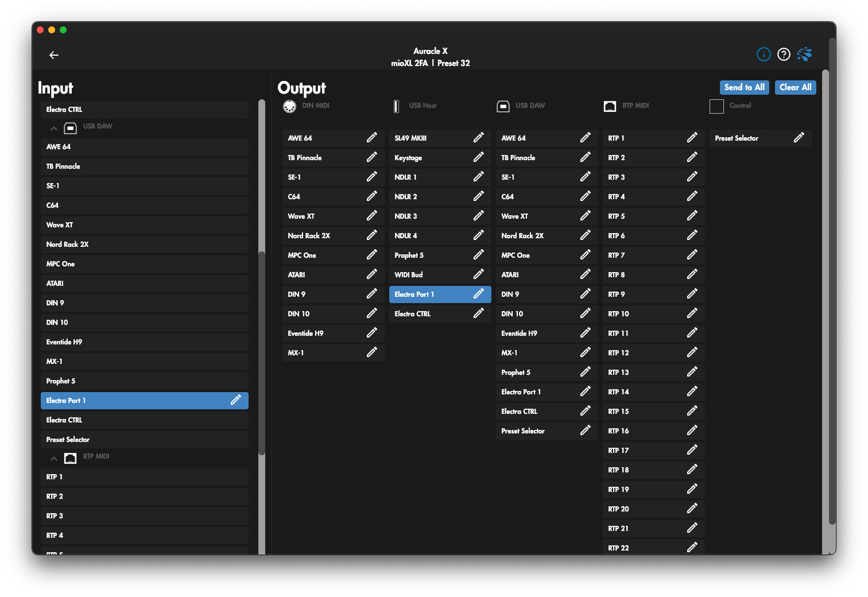Open the app info panel
This screenshot has height=597, width=868.
click(x=764, y=54)
